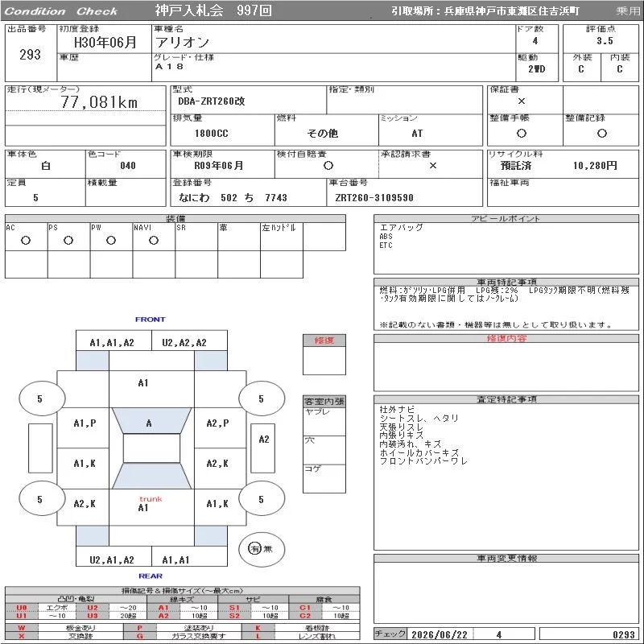
Task: Select body color '白'
Action: click(46, 166)
